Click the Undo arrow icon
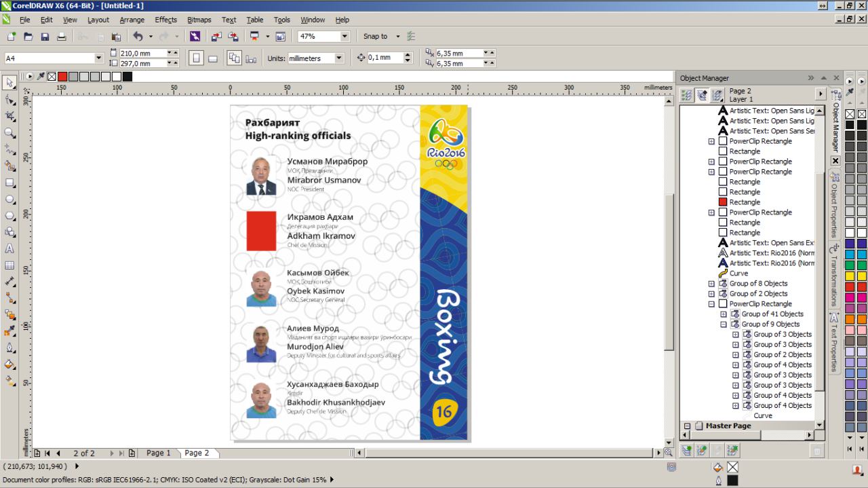The image size is (868, 488). coord(138,36)
